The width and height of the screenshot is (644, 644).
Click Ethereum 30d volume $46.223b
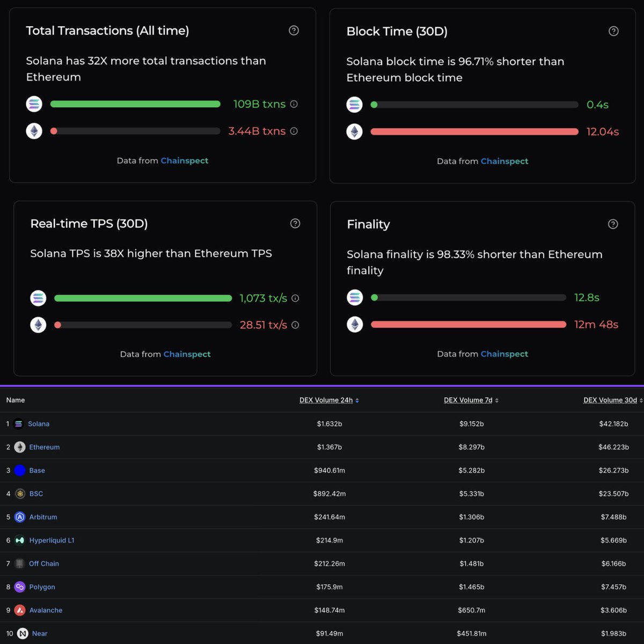pos(613,447)
